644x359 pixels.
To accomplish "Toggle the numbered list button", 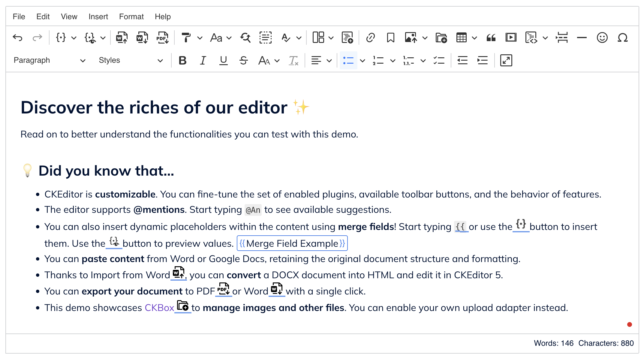I will click(x=378, y=61).
